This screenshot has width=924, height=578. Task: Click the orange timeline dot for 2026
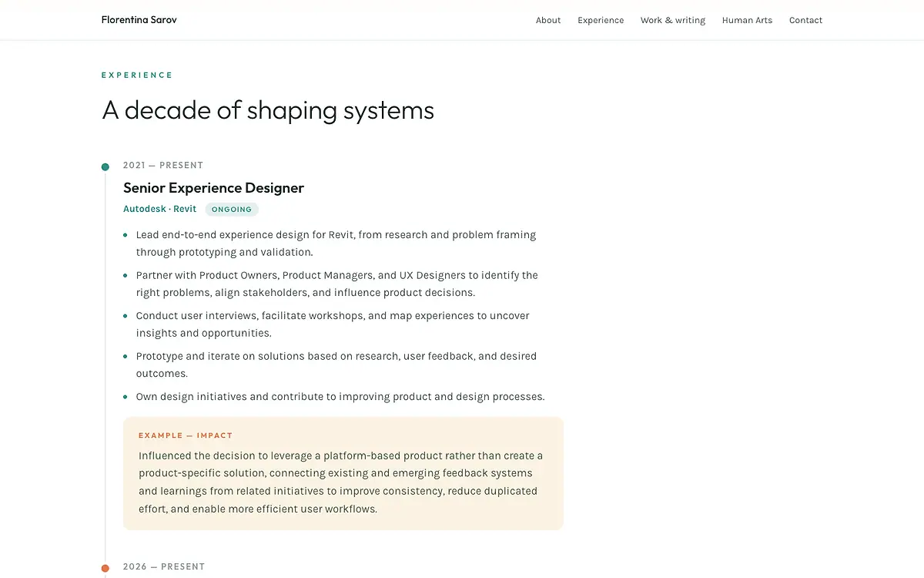[105, 569]
